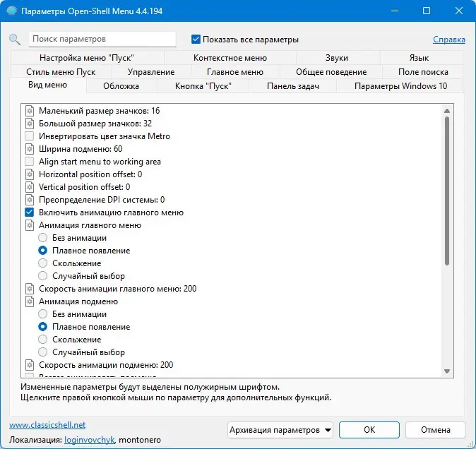Open the Контекстное меню tab
The height and width of the screenshot is (449, 476).
point(230,58)
